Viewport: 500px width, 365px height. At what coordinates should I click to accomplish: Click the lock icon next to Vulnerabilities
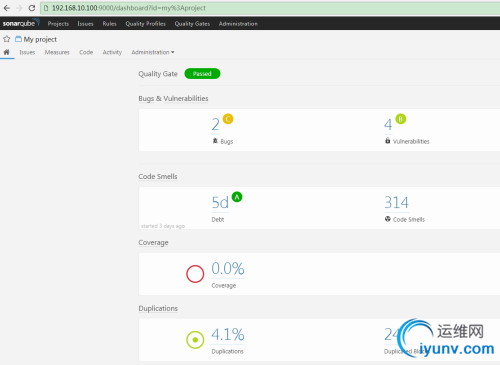coord(388,141)
